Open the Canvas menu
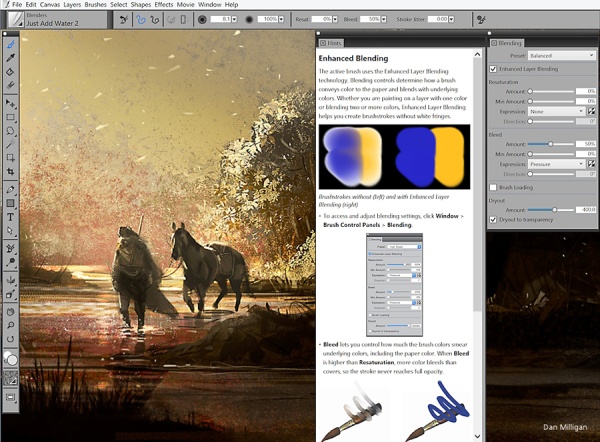This screenshot has height=442, width=600. tap(50, 5)
